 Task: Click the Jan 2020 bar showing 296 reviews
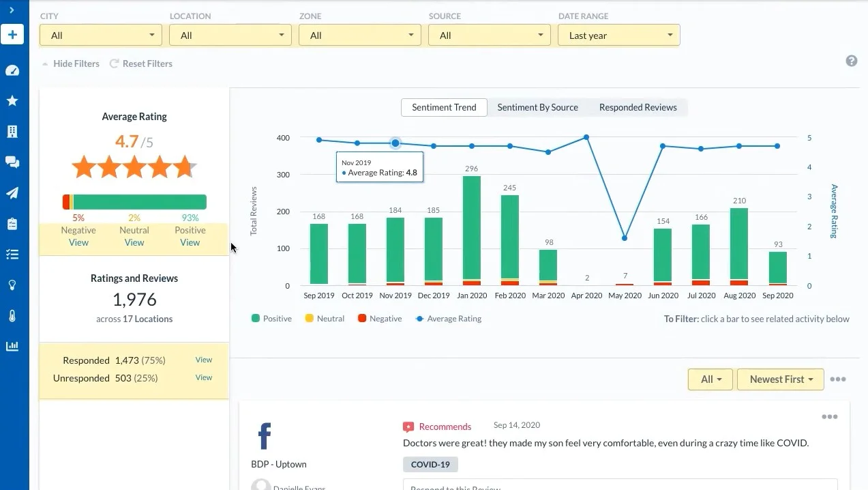(x=472, y=231)
